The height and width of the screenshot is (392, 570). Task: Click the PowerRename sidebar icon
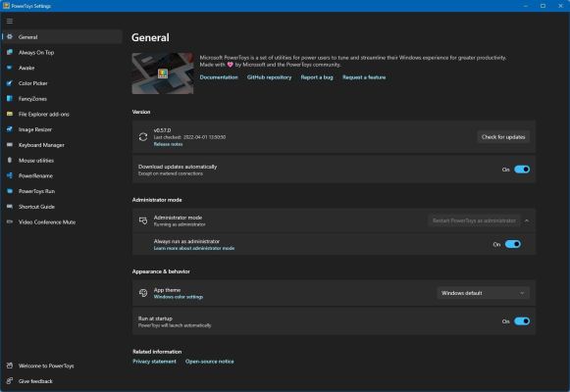point(10,175)
